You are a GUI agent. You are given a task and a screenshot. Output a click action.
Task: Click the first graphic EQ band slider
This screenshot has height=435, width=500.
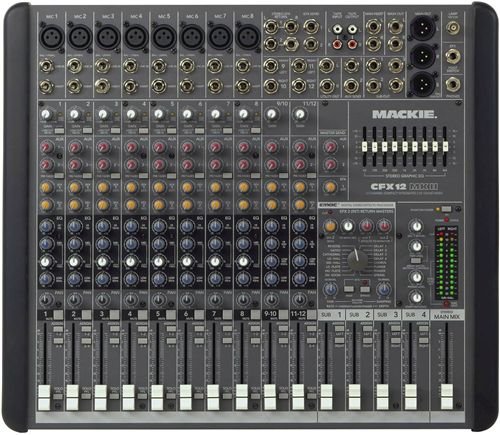click(365, 146)
